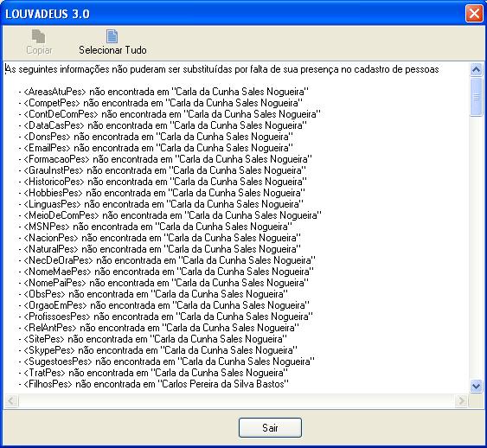Viewport: 487px width, 448px height.
Task: Close the LOUVADEUS 3.0 window
Action: click(474, 14)
